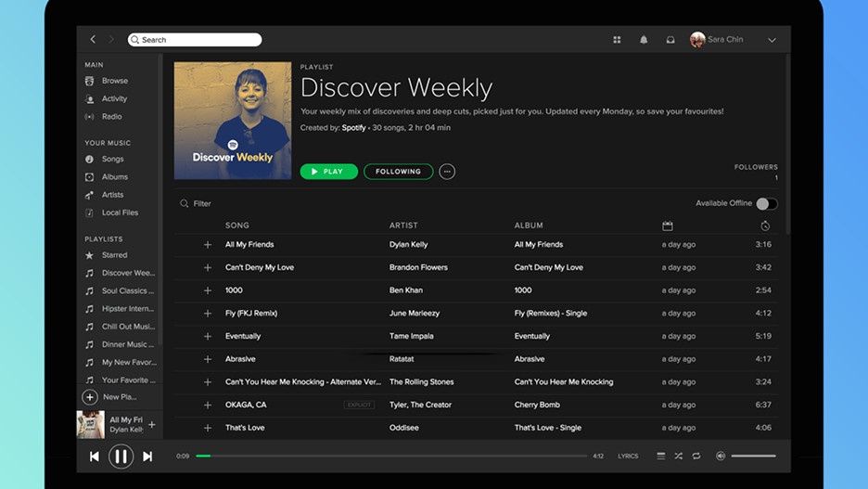Save now playing track with plus icon
This screenshot has height=489, width=868.
pos(152,425)
